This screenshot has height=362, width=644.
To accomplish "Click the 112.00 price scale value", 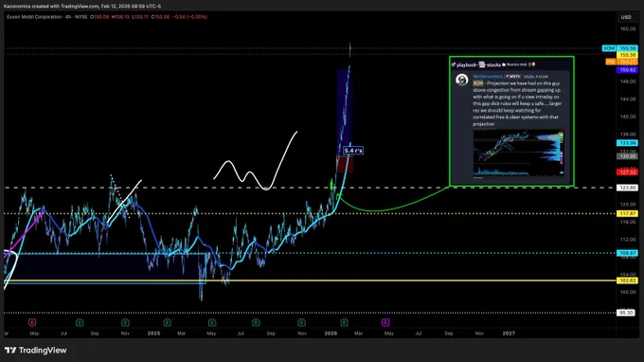I will coord(628,239).
